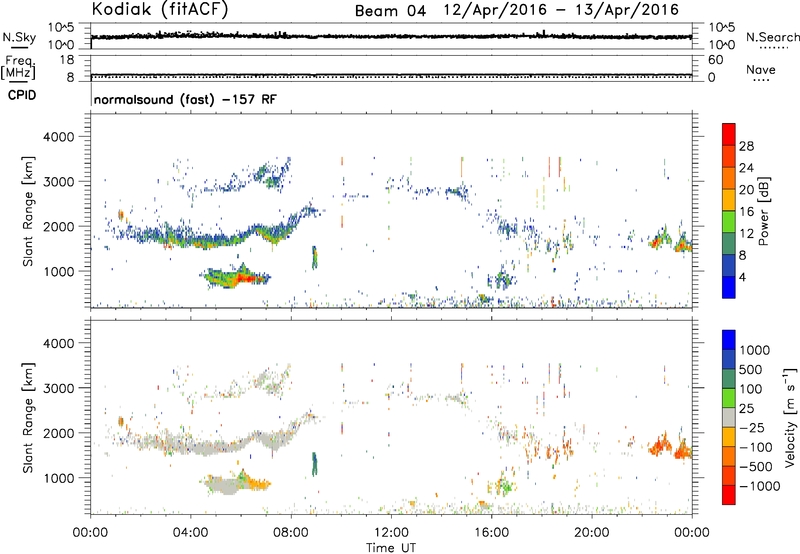Click the '16' Power colorbar label
Viewport: 800px width, 554px height.
[x=746, y=212]
